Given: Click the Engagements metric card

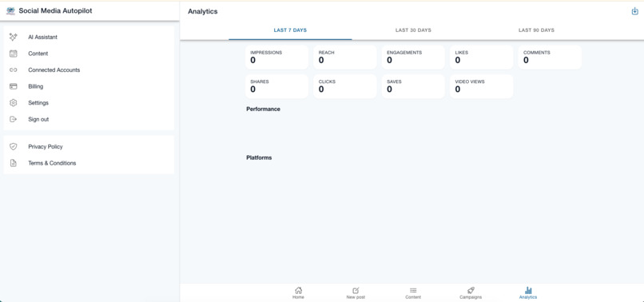Looking at the screenshot, I should (x=413, y=58).
